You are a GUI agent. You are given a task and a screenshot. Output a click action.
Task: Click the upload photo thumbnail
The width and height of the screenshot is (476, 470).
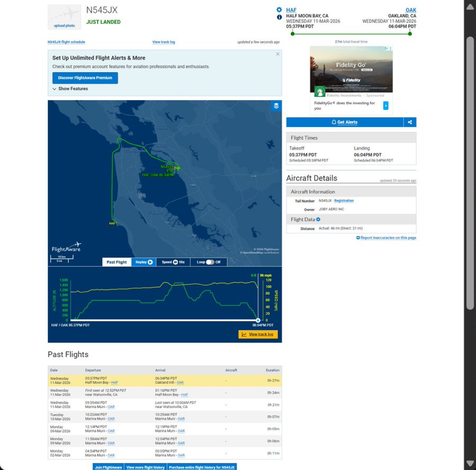[x=64, y=17]
